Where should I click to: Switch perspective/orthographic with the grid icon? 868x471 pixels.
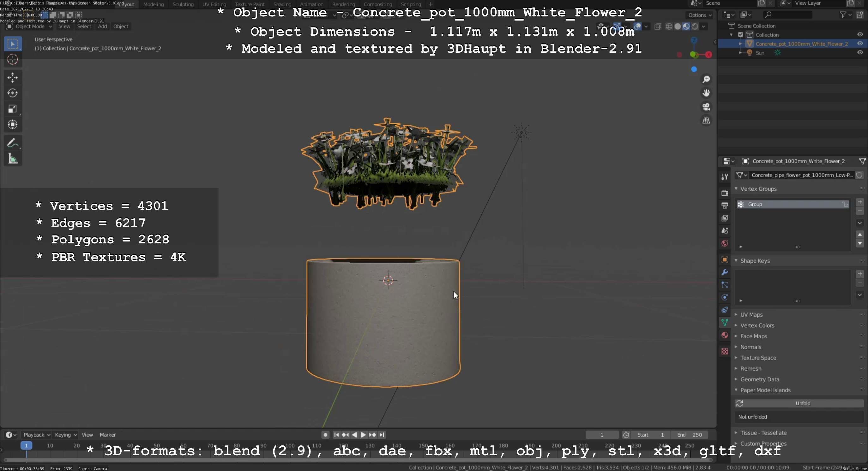coord(706,121)
